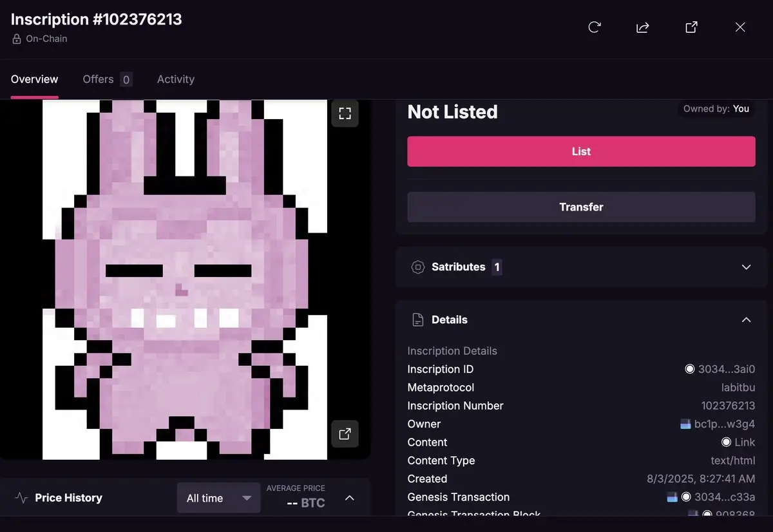Open the Activity tab

pos(176,79)
